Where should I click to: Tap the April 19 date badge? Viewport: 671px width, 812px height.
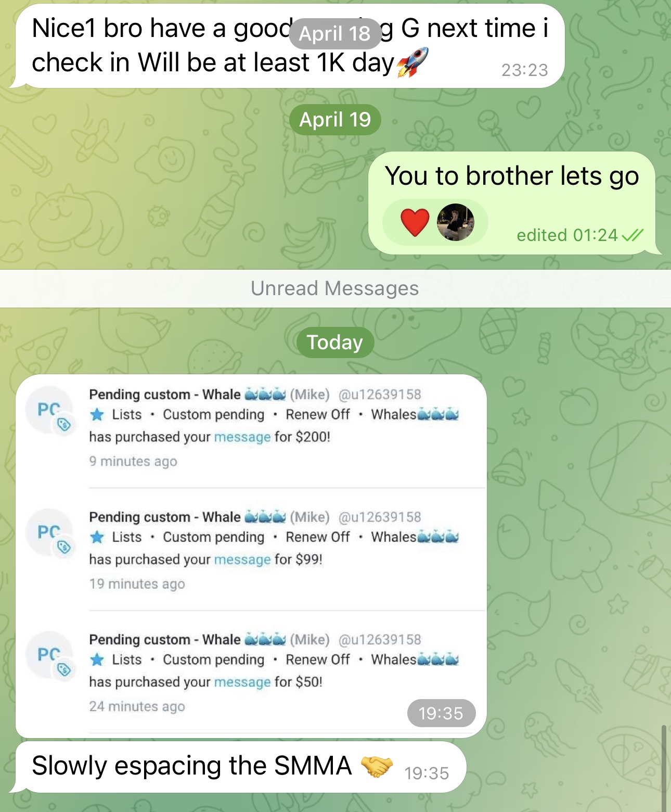pos(335,120)
